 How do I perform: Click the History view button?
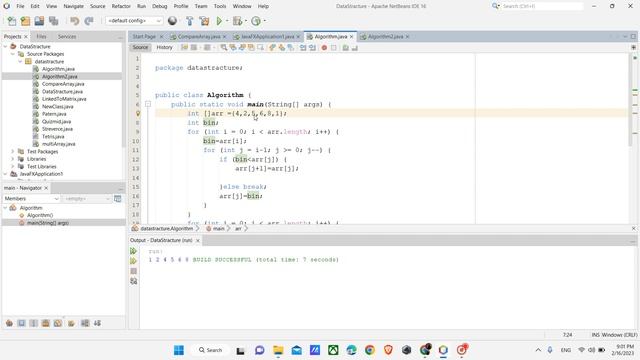[x=164, y=47]
